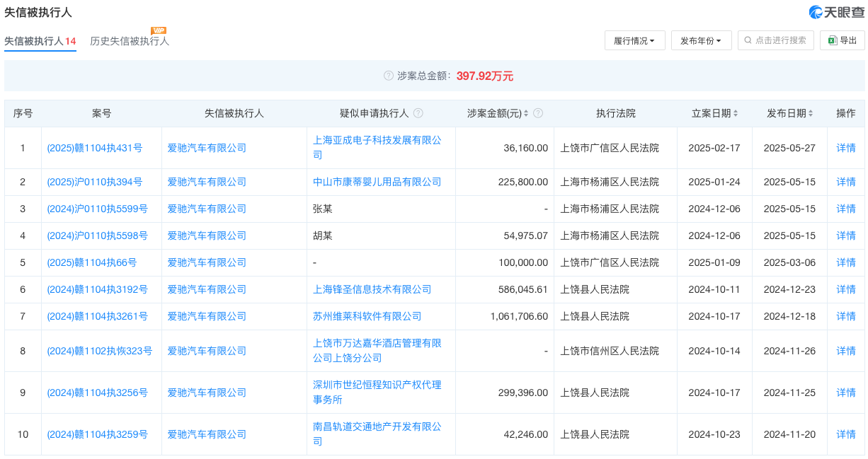Open 中山市康蒂婴儿用品有限公司 company link
This screenshot has height=459, width=868.
(x=377, y=182)
